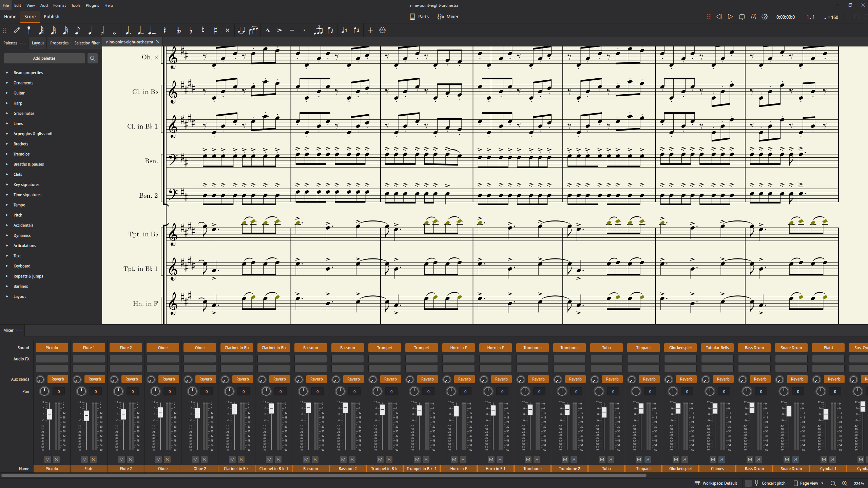The width and height of the screenshot is (868, 488).
Task: Select the quarter note duration icon
Action: pyautogui.click(x=90, y=31)
